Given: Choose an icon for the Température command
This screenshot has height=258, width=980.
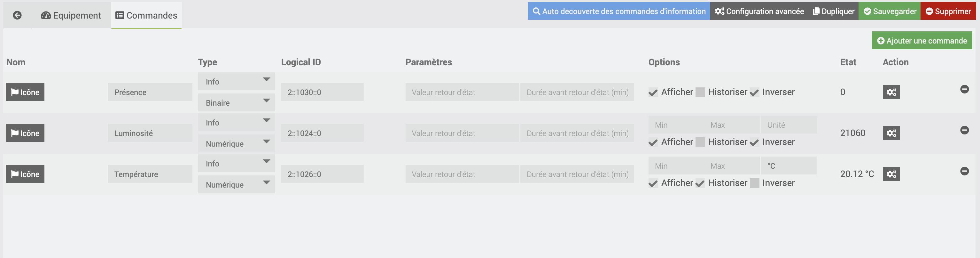Looking at the screenshot, I should pyautogui.click(x=25, y=174).
